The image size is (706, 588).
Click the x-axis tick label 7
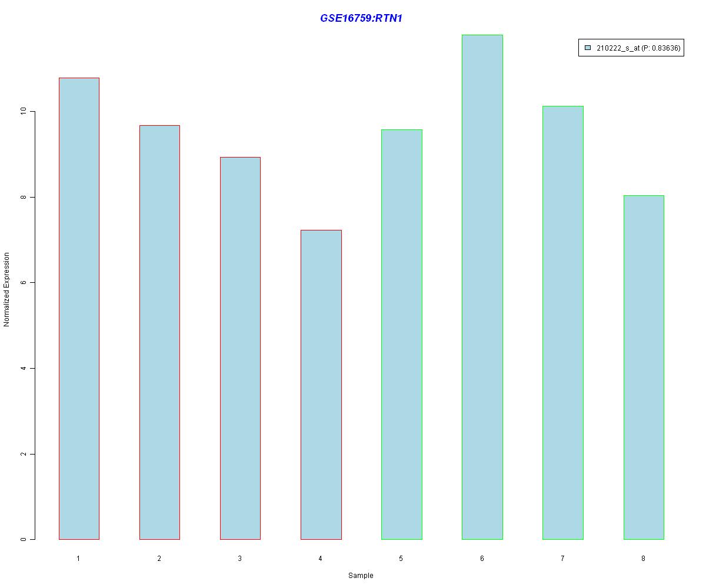[562, 559]
